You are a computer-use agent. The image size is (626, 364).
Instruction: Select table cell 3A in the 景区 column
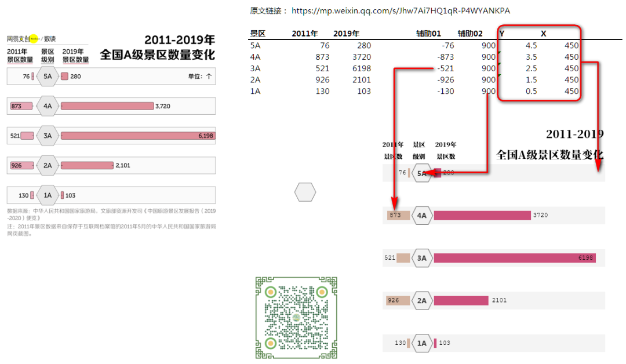click(256, 68)
